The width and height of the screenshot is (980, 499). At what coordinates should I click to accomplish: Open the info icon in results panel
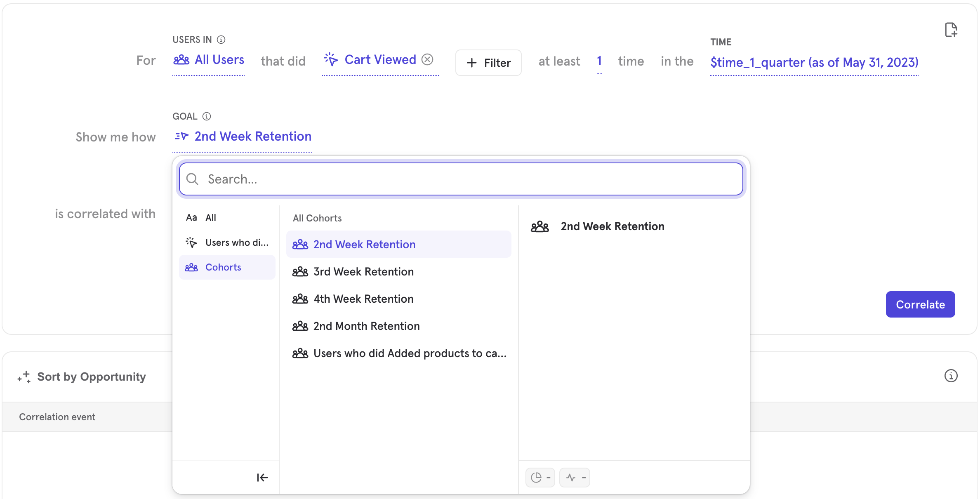tap(951, 376)
